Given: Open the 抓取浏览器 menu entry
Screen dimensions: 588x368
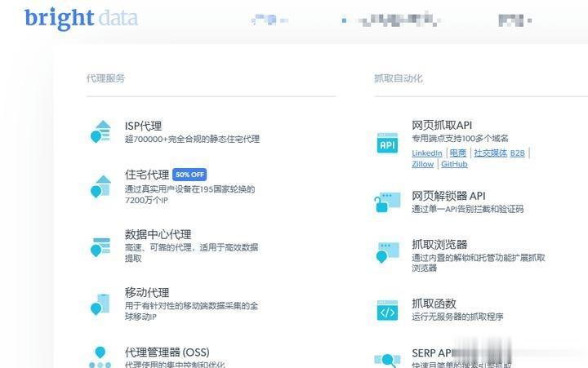Looking at the screenshot, I should click(x=439, y=244).
